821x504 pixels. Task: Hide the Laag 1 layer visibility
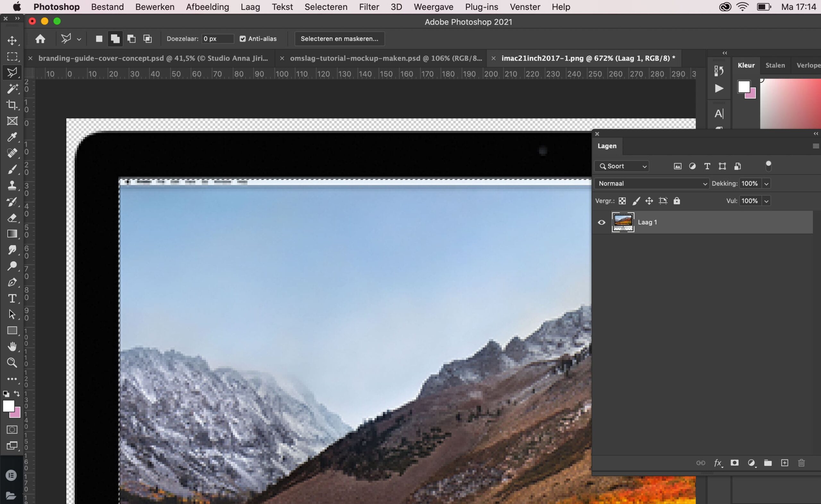[x=601, y=222]
